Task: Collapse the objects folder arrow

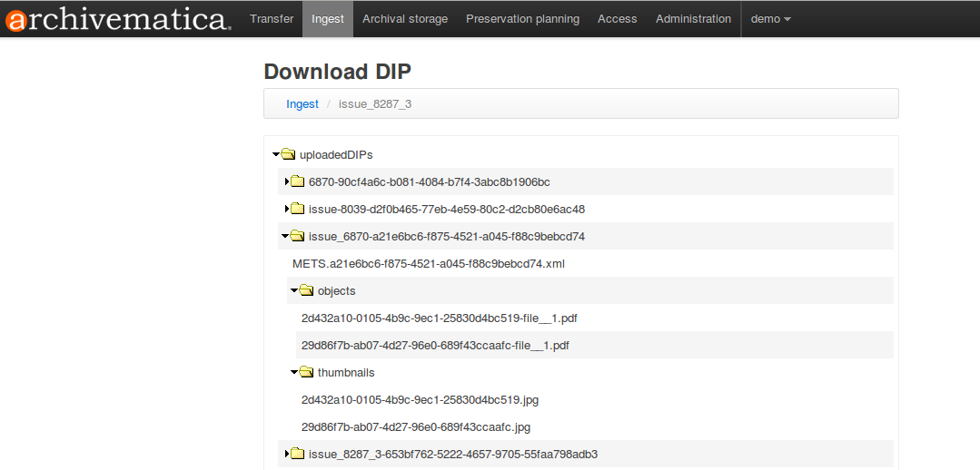Action: pyautogui.click(x=294, y=290)
